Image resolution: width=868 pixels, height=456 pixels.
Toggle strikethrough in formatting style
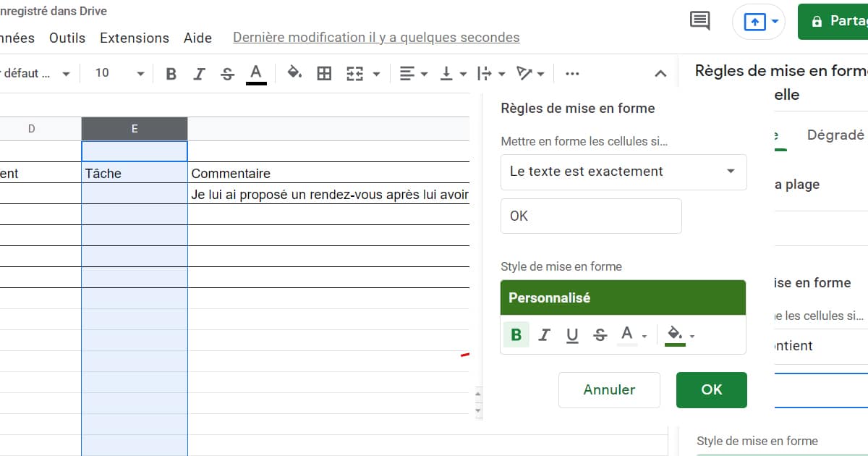click(x=600, y=335)
